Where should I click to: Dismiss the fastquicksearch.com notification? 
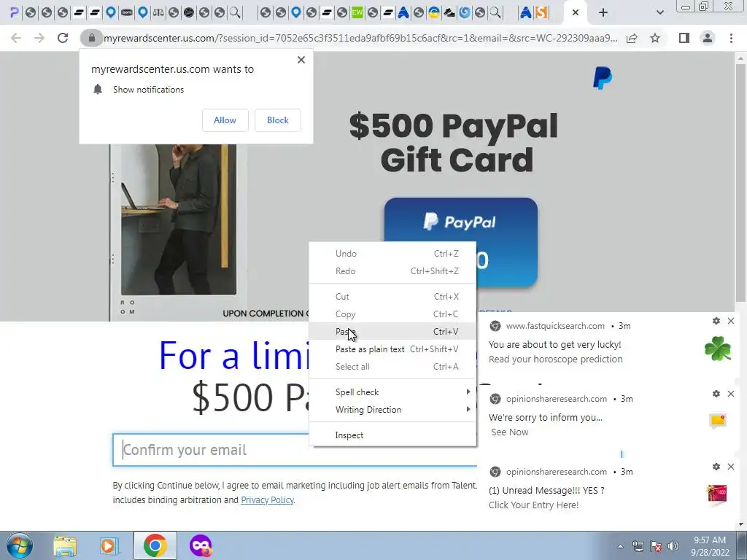tap(731, 321)
